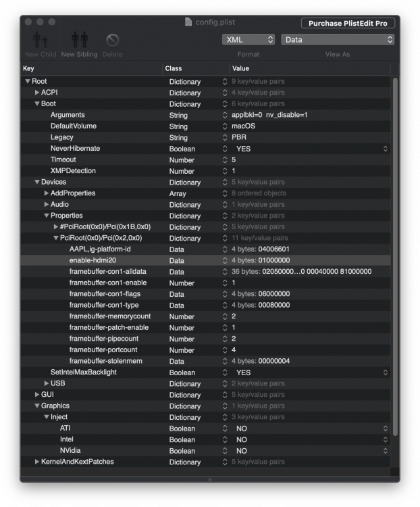This screenshot has height=507, width=420.
Task: Click Purchase PlistEdit Pro button
Action: [348, 23]
